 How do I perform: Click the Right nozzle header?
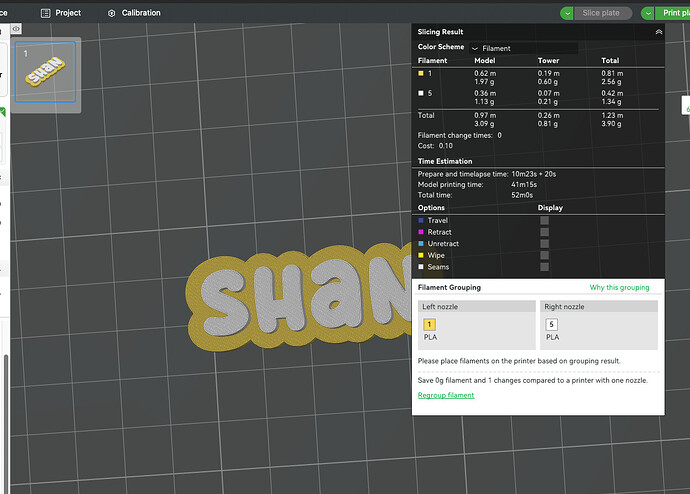tap(598, 307)
